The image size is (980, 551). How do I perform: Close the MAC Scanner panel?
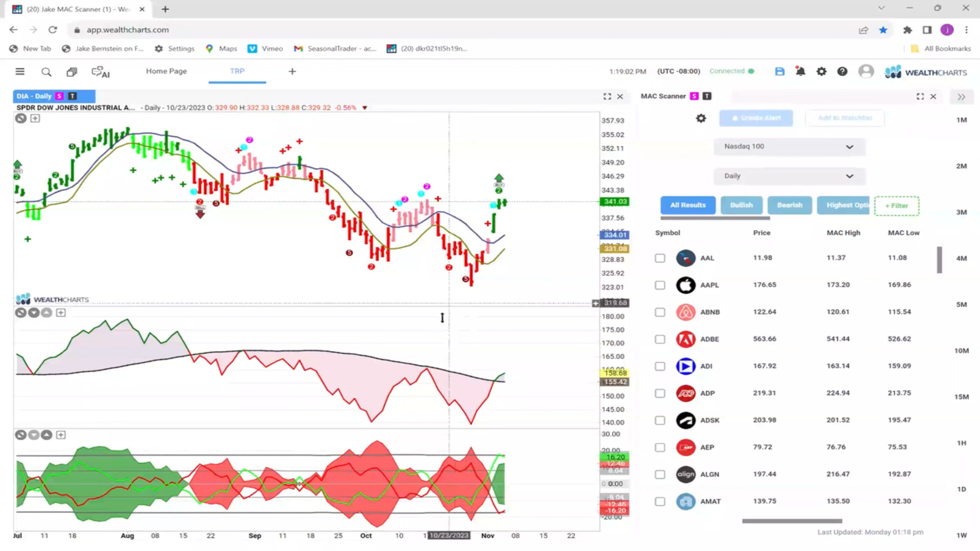pos(933,96)
